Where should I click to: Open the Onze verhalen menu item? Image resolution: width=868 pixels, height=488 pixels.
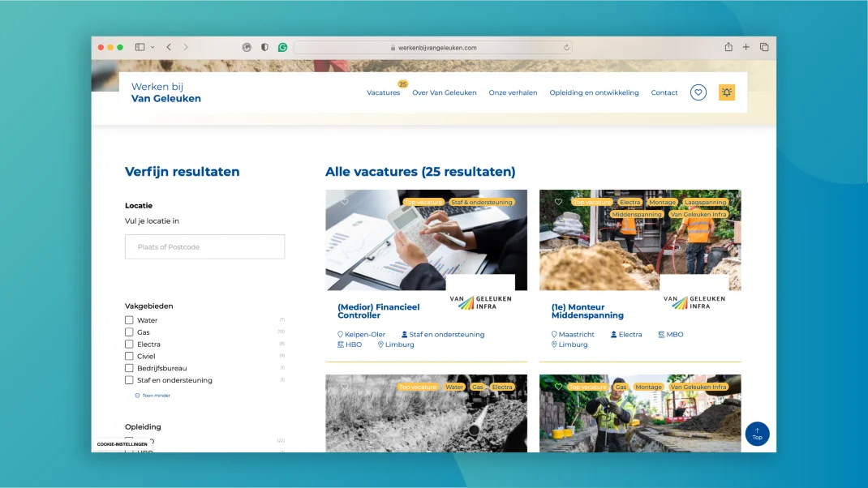click(x=513, y=92)
